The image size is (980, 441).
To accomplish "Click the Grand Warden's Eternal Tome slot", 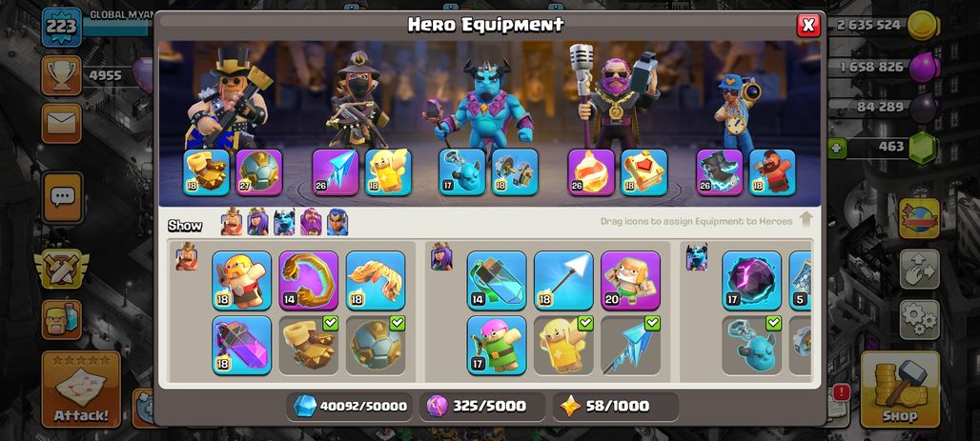I will 643,171.
